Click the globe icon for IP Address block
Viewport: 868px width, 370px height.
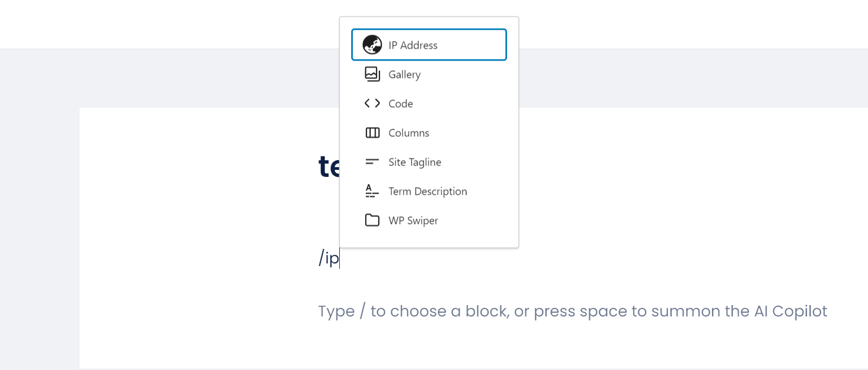[372, 45]
